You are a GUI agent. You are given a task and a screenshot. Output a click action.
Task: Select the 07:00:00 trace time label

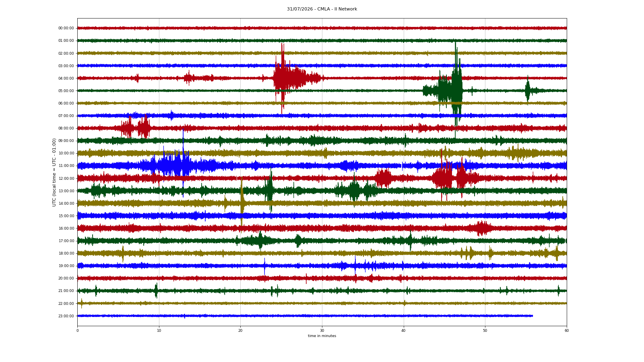(x=66, y=115)
